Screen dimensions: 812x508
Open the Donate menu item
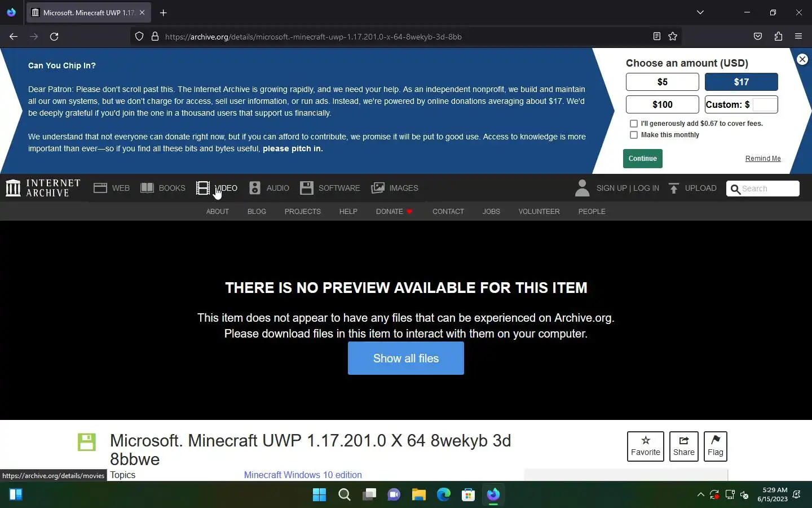tap(394, 212)
